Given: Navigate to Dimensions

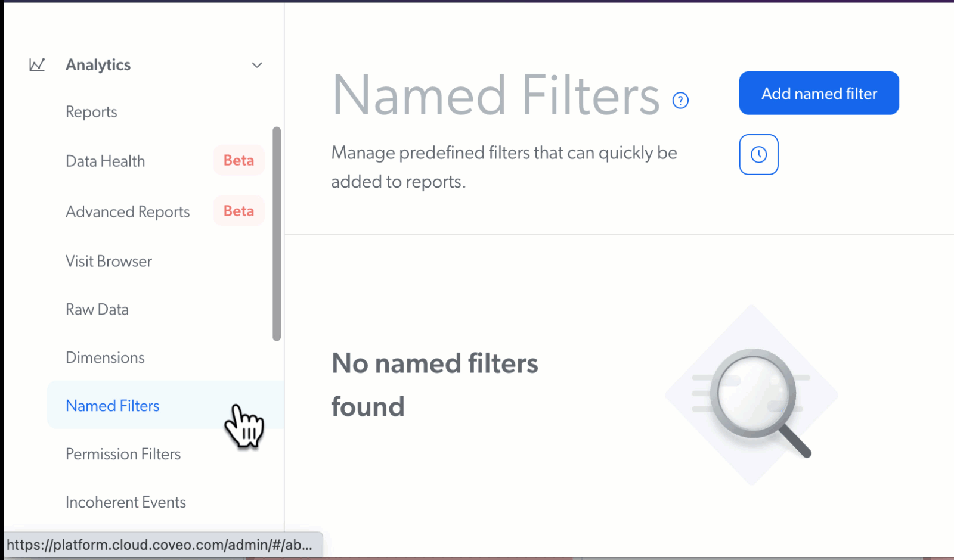Looking at the screenshot, I should tap(105, 358).
